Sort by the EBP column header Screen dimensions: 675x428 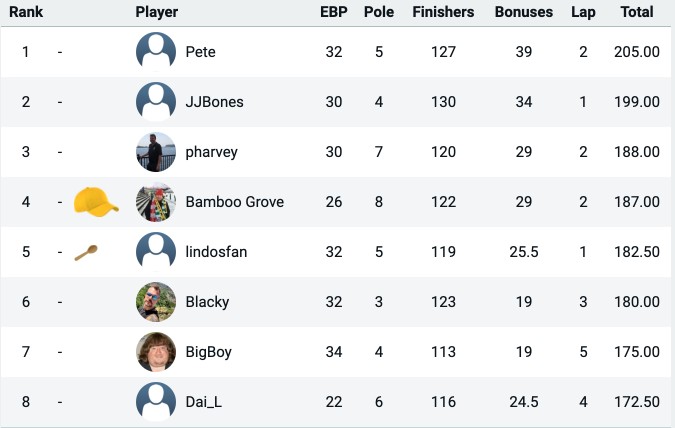(x=334, y=12)
